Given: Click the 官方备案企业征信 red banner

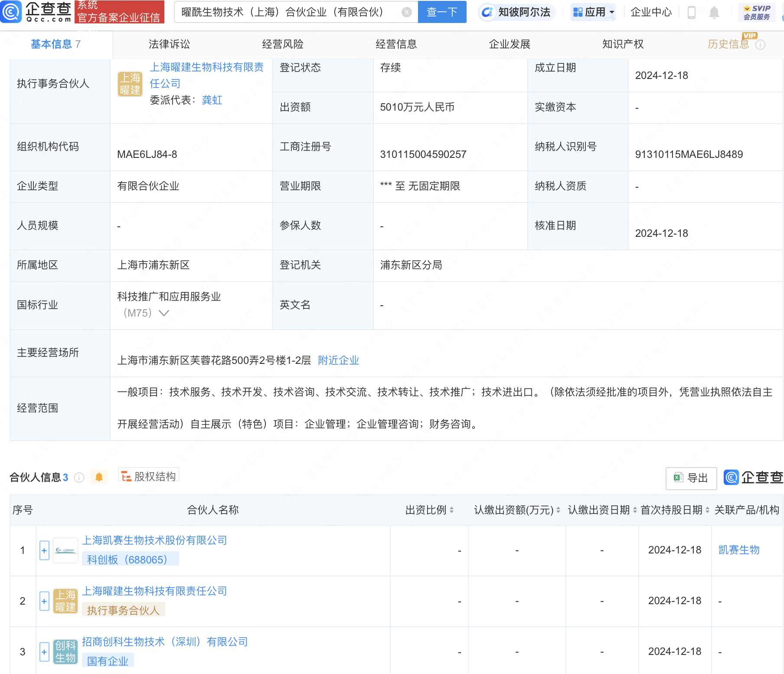Looking at the screenshot, I should pyautogui.click(x=119, y=12).
